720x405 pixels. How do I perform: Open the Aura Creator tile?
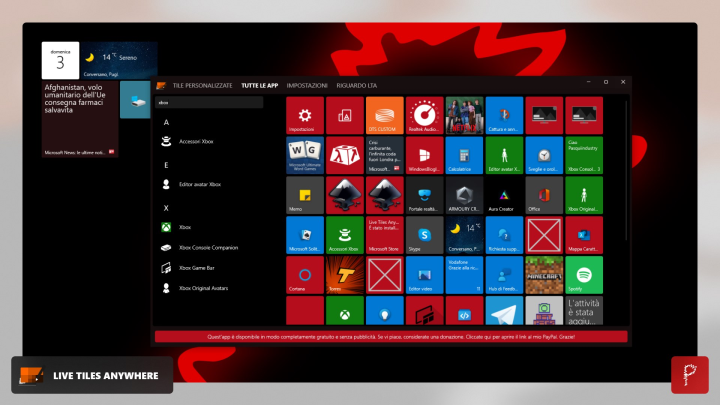[504, 195]
